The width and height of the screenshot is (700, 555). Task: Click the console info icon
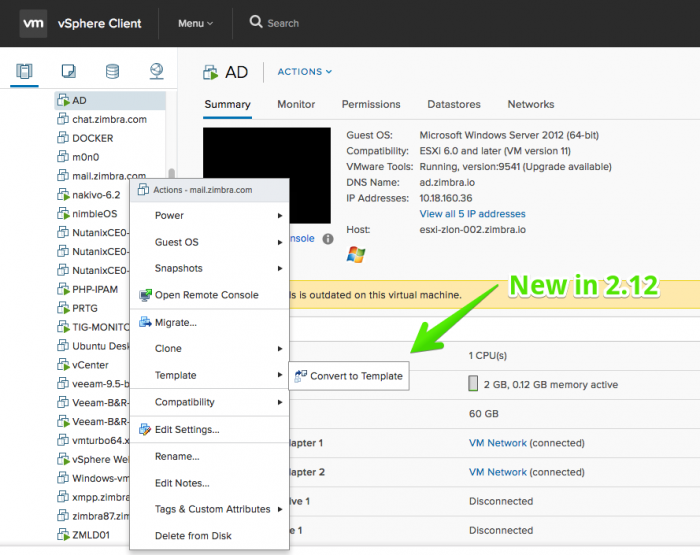328,239
